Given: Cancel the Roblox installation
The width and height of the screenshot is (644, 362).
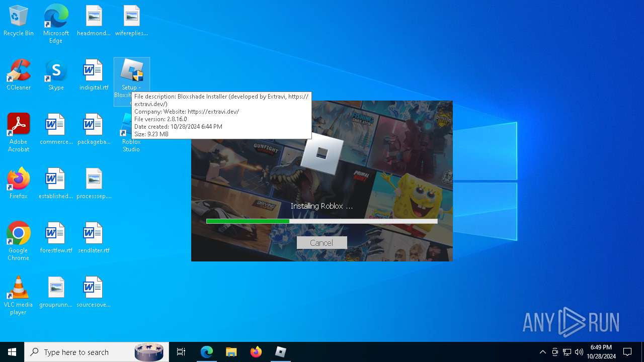Looking at the screenshot, I should point(321,243).
